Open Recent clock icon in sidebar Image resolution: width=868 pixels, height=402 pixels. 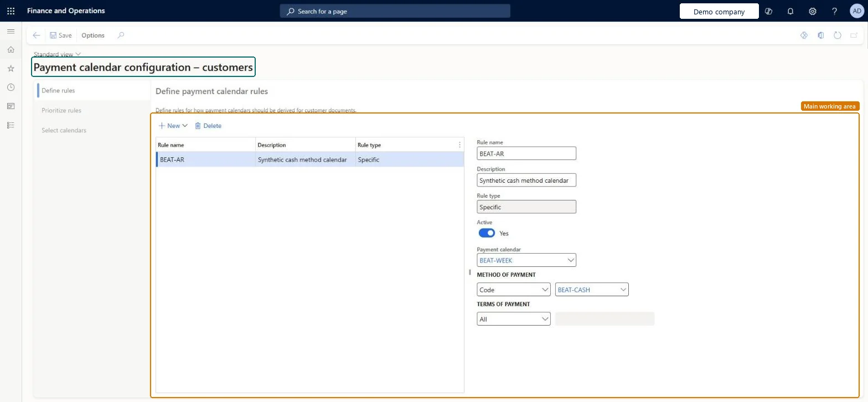pos(11,87)
